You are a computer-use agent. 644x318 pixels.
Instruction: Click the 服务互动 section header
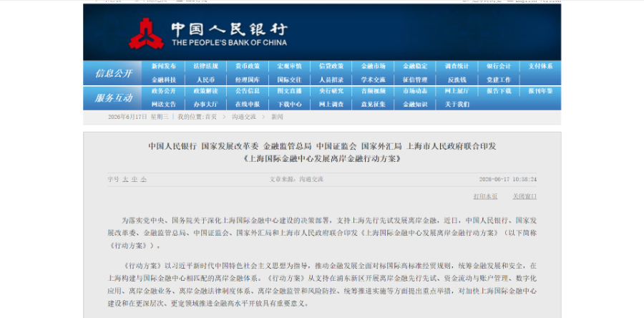click(113, 98)
